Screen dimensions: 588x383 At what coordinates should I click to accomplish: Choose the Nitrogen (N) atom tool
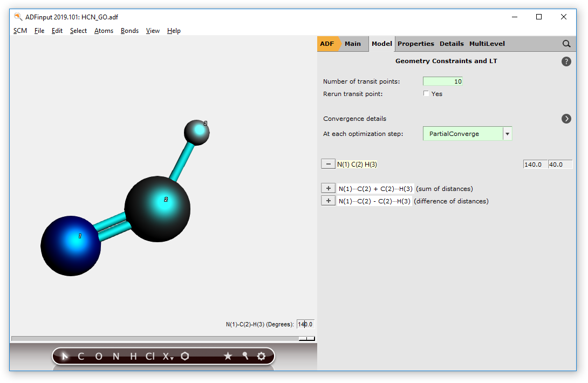click(x=116, y=356)
